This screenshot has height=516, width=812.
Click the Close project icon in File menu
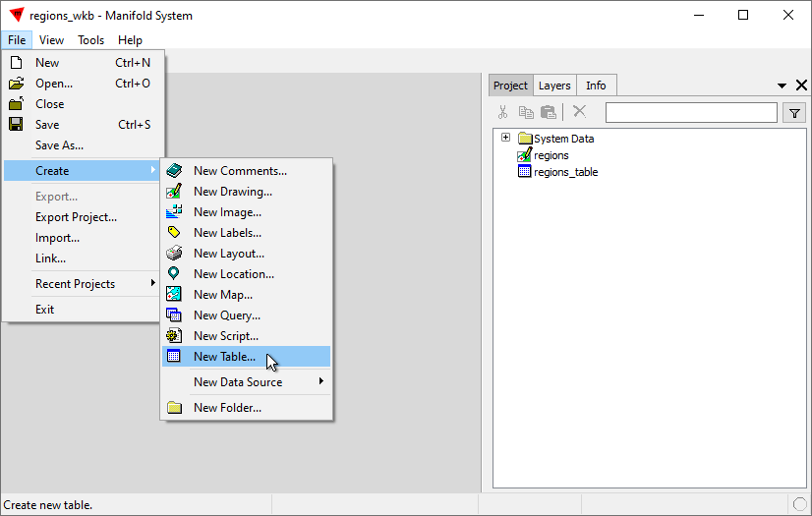(x=16, y=103)
